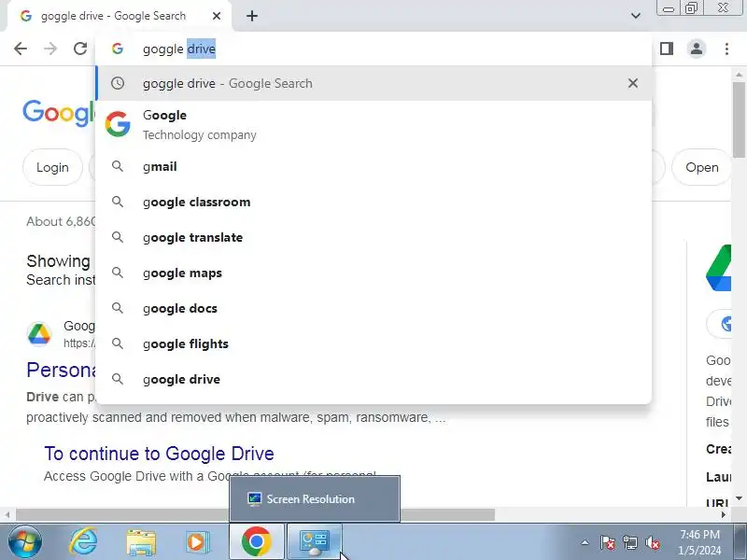747x560 pixels.
Task: Click the horizontal scrollbar right arrow
Action: (723, 515)
